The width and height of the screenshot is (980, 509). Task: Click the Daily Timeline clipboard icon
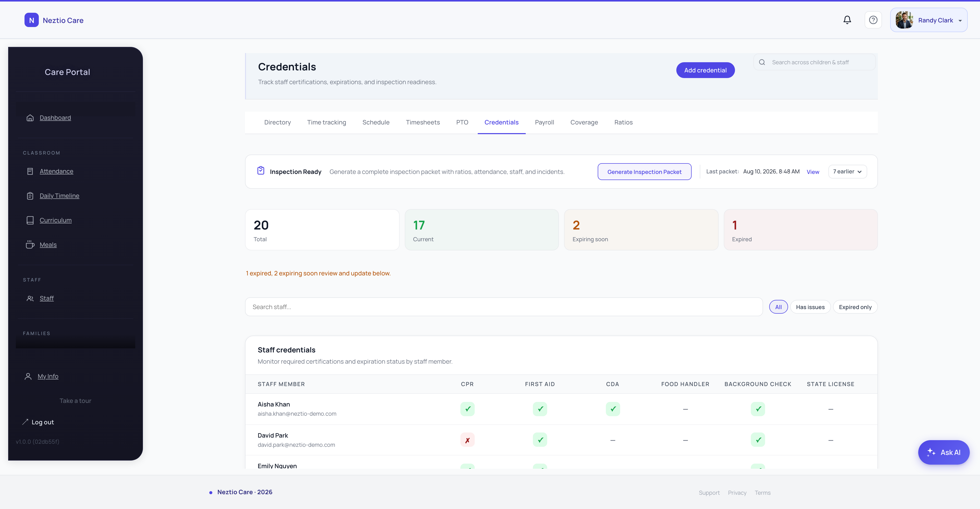30,196
